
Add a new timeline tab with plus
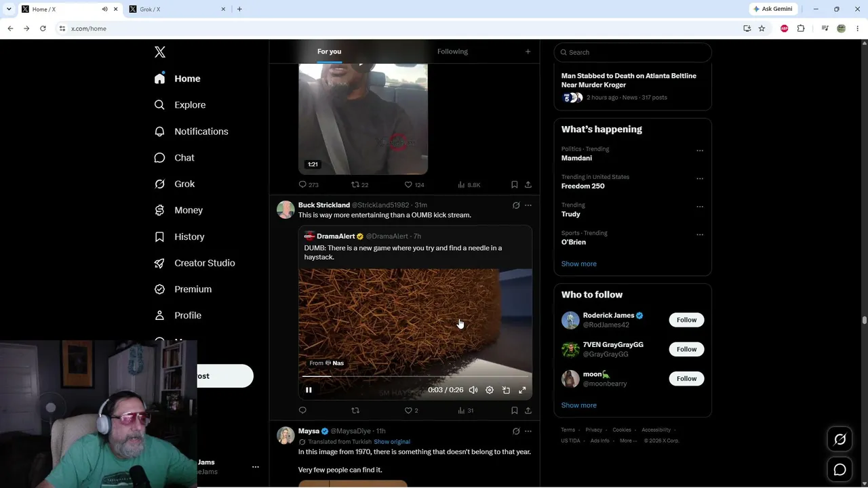[528, 52]
